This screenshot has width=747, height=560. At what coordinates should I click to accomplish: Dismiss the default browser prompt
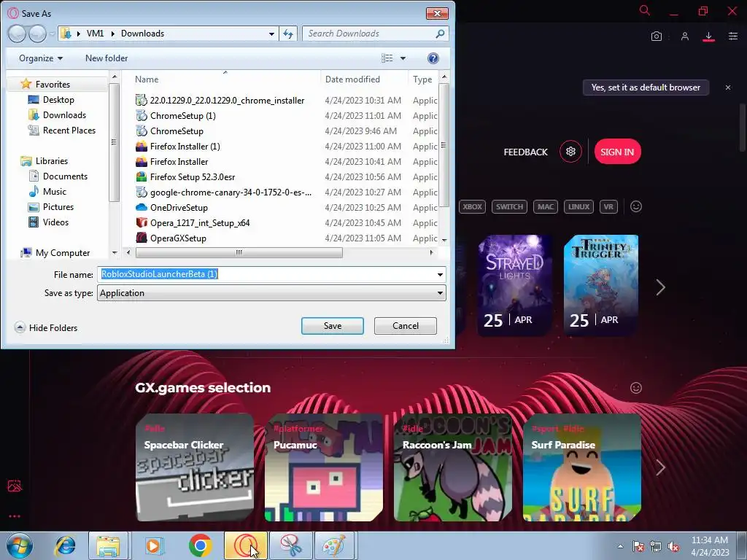[728, 87]
